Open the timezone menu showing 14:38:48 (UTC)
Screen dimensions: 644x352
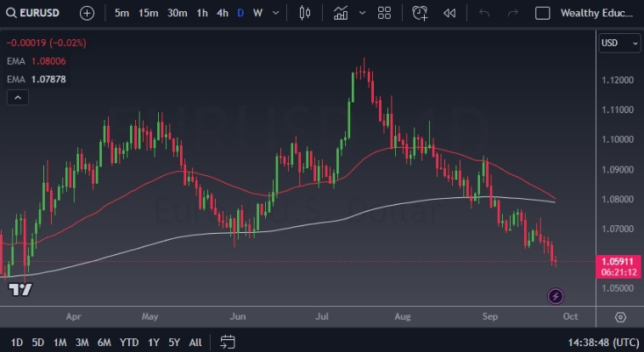pos(603,343)
